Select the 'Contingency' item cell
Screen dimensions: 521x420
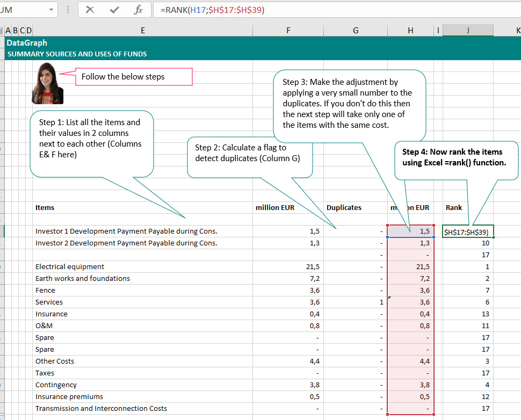pos(142,385)
